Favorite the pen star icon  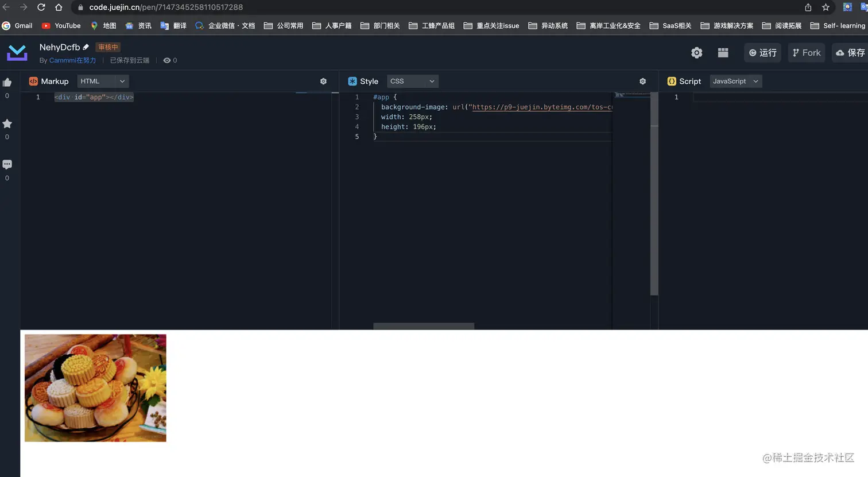(7, 123)
